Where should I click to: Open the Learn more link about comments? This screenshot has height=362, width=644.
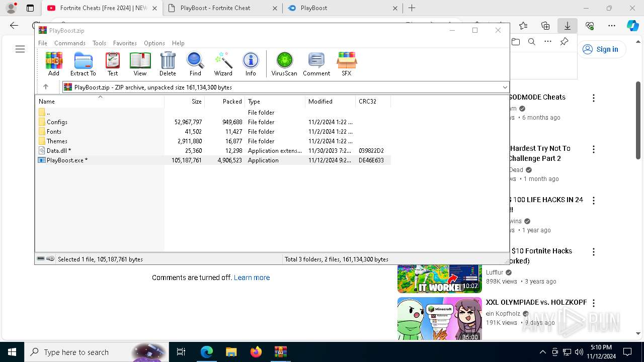pos(252,278)
